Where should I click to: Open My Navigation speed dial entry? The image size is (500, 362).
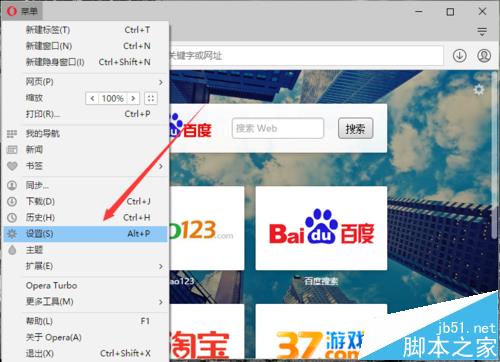(86, 134)
